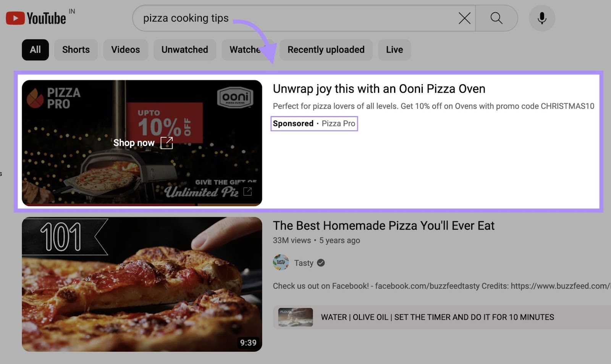This screenshot has height=364, width=611.
Task: Open the video titled The Best Homemade Pizza You'll Ever Eat
Action: coord(383,225)
